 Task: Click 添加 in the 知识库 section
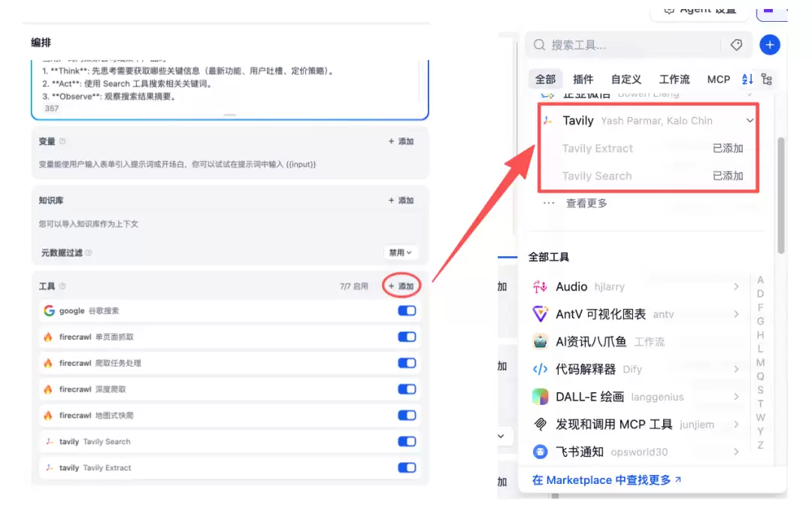(x=401, y=201)
